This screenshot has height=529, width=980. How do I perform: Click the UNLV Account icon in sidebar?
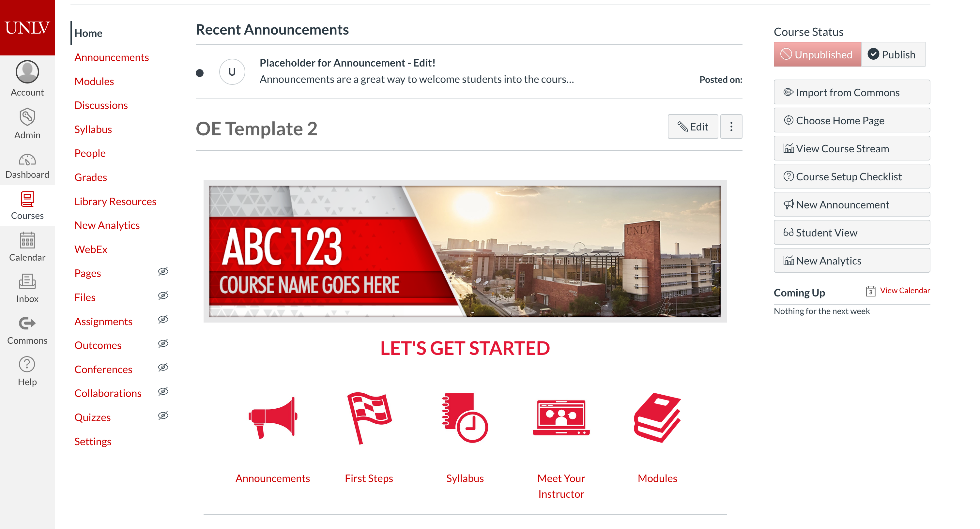(x=27, y=73)
